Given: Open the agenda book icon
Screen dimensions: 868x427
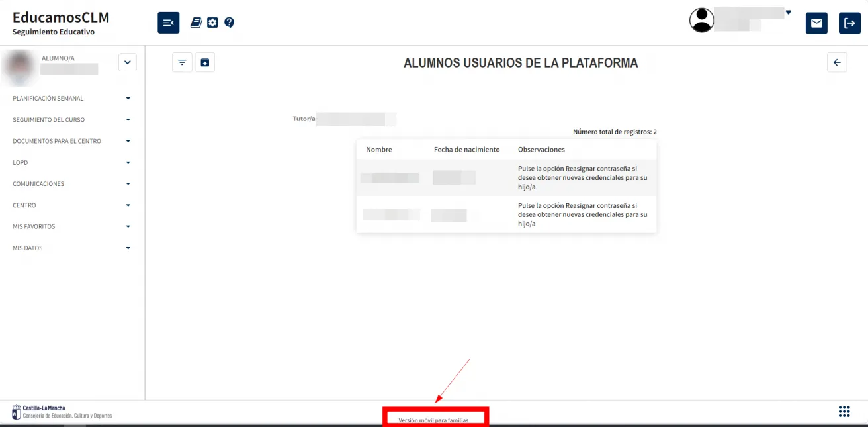Looking at the screenshot, I should 196,22.
